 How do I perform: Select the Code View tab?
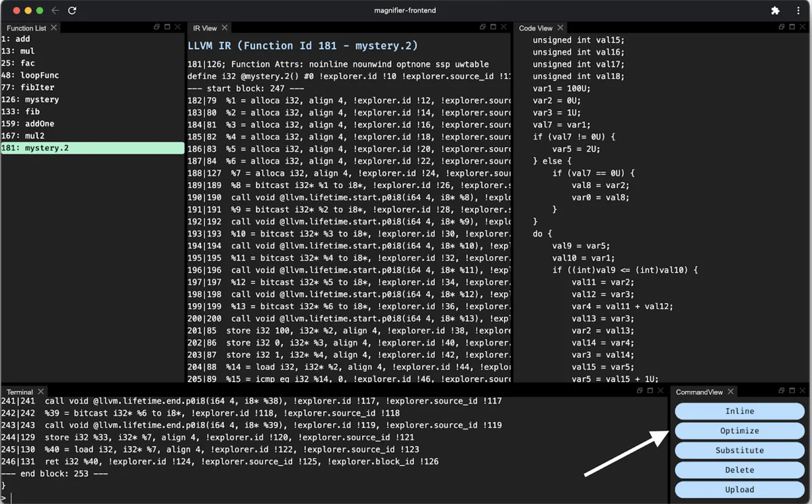[x=536, y=28]
